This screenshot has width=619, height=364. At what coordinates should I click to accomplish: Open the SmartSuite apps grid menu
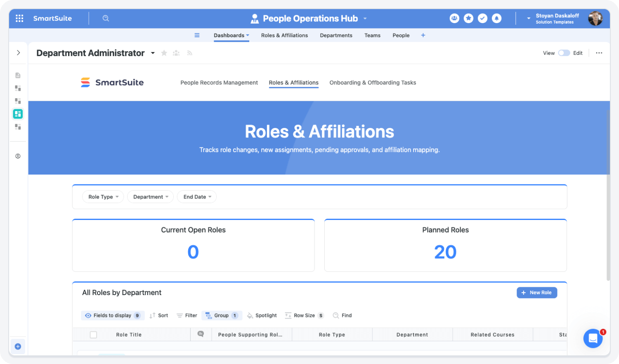point(19,18)
